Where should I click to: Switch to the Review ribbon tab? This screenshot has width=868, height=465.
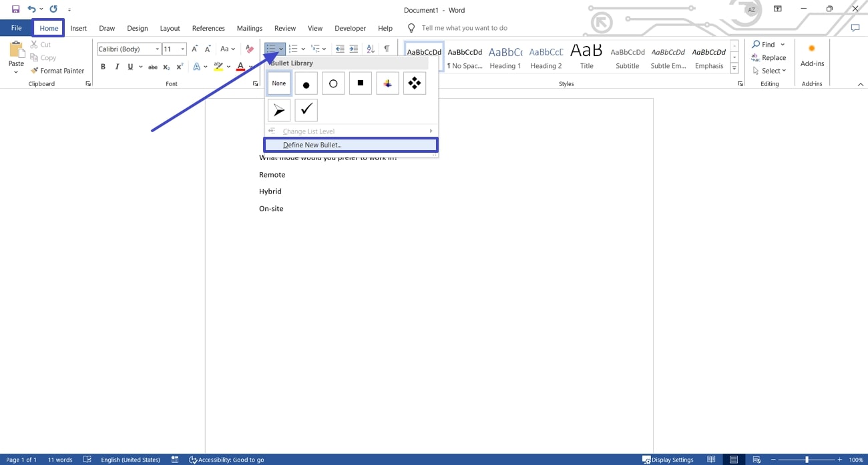(x=284, y=28)
